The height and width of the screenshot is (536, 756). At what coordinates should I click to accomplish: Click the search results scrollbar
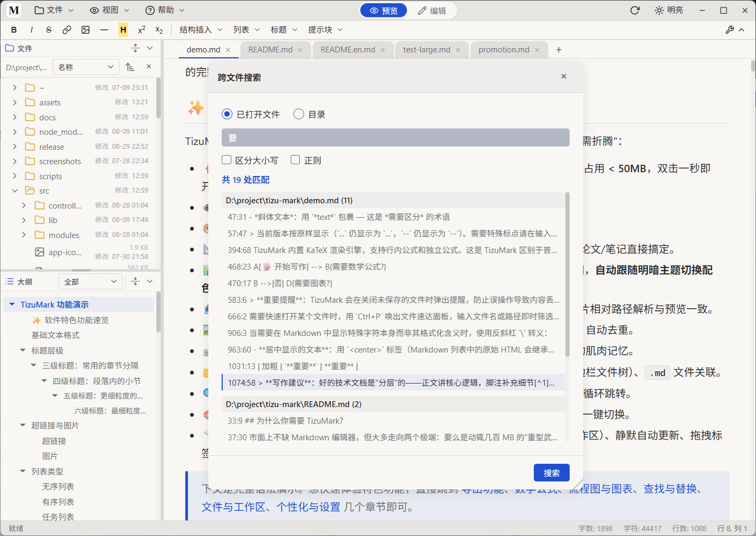tap(568, 274)
